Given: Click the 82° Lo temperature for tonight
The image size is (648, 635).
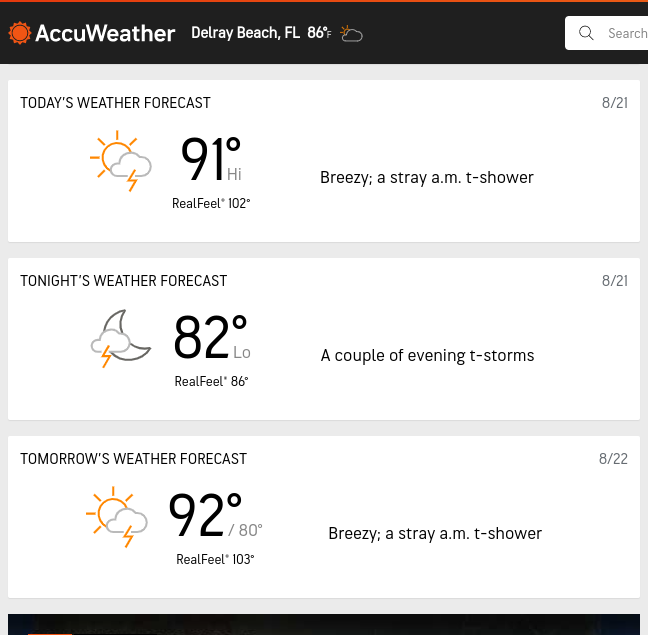Looking at the screenshot, I should [212, 337].
